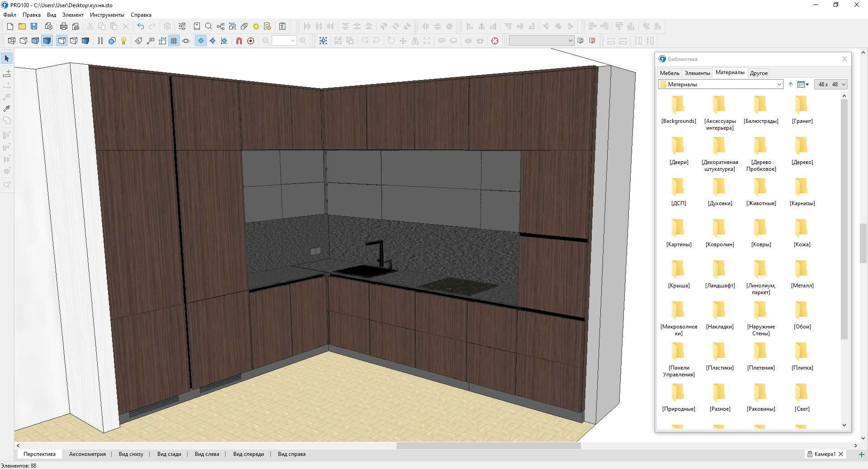Expand the 48 x 48 thumbnail size dropdown
The height and width of the screenshot is (469, 868).
[x=830, y=84]
